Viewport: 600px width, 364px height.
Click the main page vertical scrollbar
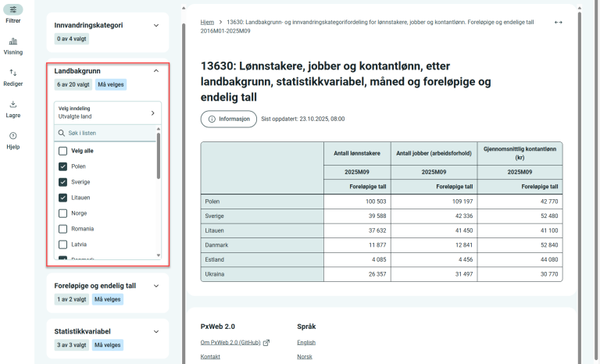[x=580, y=187]
